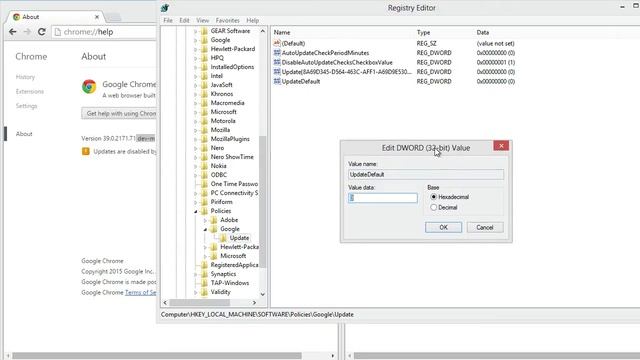Select the TAP-Windows tree item
This screenshot has height=360, width=640.
point(230,283)
